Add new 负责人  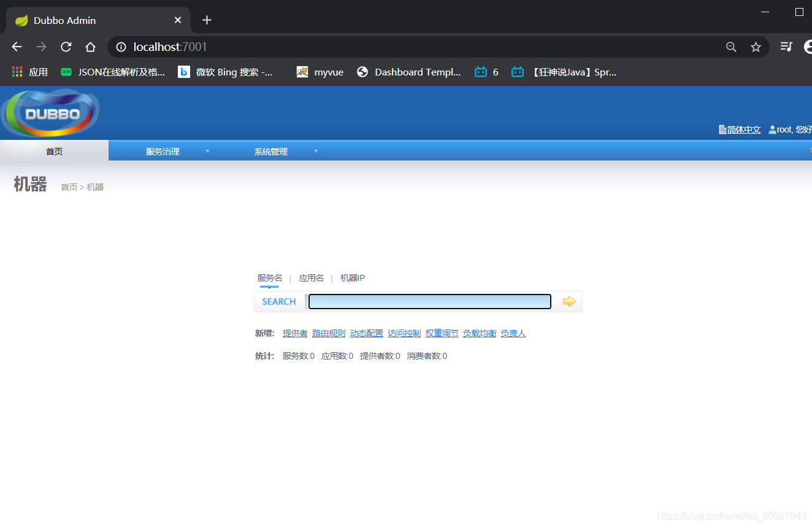pos(513,333)
